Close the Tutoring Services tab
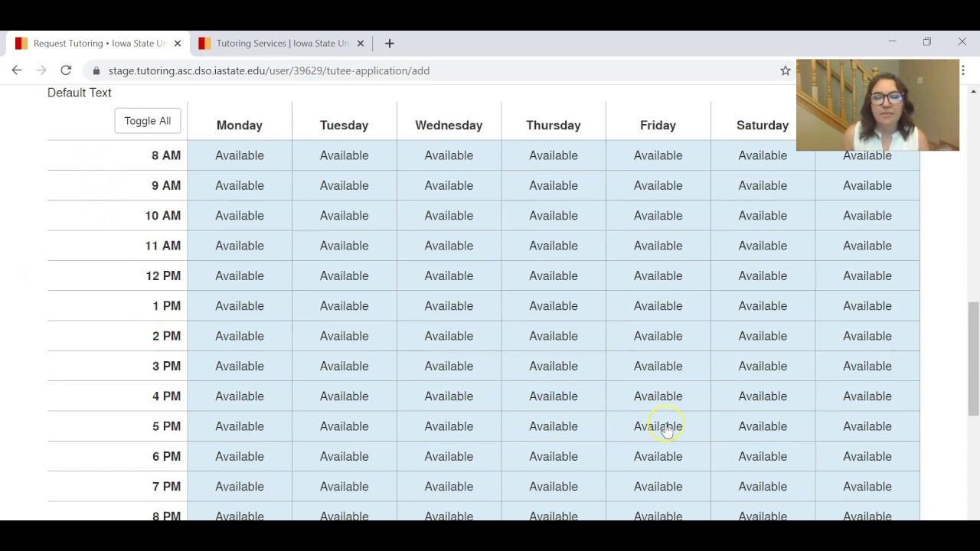This screenshot has height=551, width=980. (361, 44)
